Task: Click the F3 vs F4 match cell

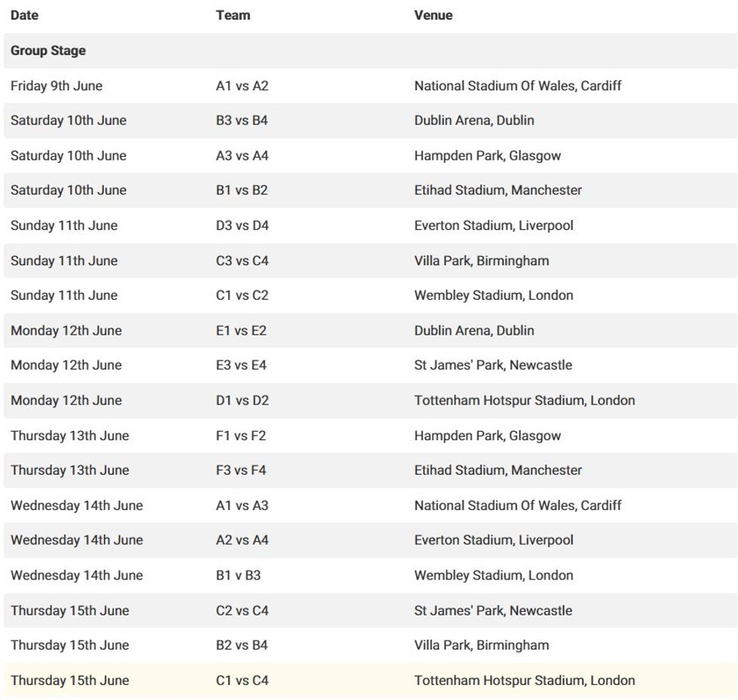Action: pos(241,470)
